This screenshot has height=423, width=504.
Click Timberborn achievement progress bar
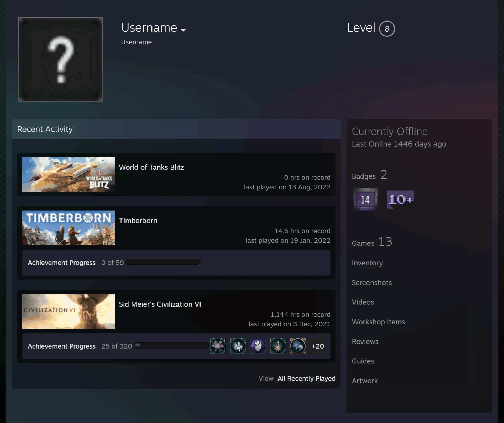[x=163, y=262]
